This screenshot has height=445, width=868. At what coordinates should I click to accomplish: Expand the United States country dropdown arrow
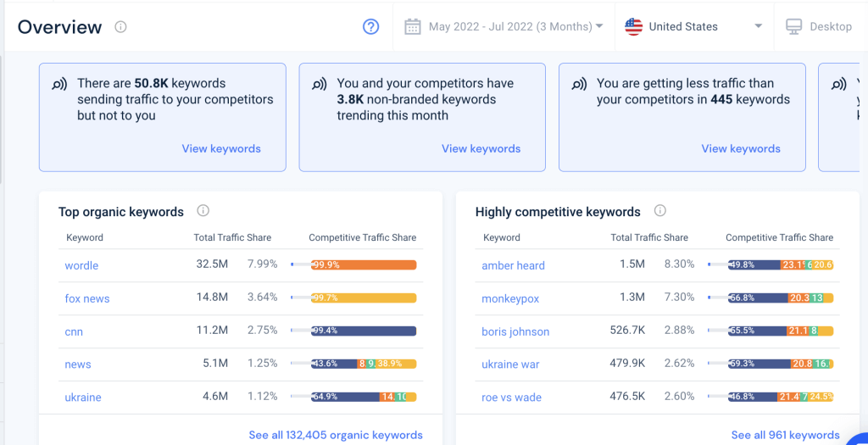tap(759, 26)
